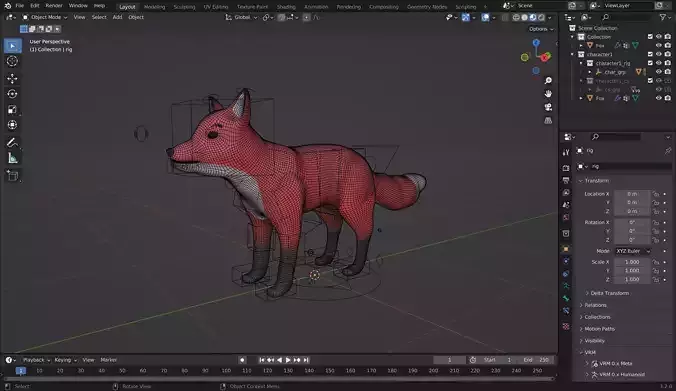The width and height of the screenshot is (676, 391).
Task: Open the timeline Marker menu
Action: pos(109,360)
